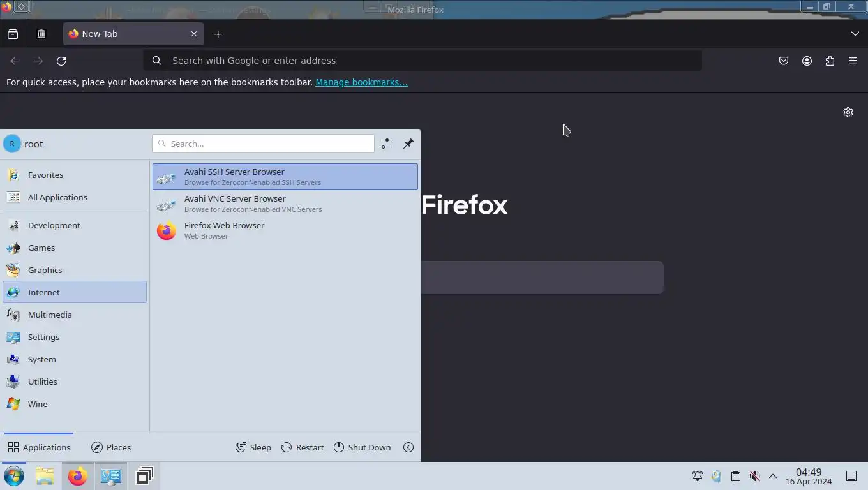Click the Firefox new tab search box
The image size is (868, 490).
click(x=542, y=278)
